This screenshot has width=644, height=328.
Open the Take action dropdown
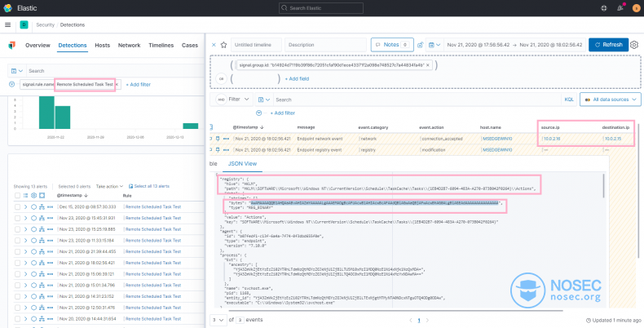tap(110, 186)
